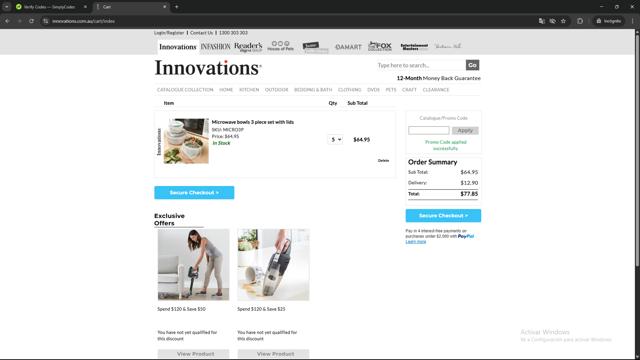Viewport: 640px width, 360px height.
Task: Open the Catalogue Collection menu
Action: tap(185, 90)
